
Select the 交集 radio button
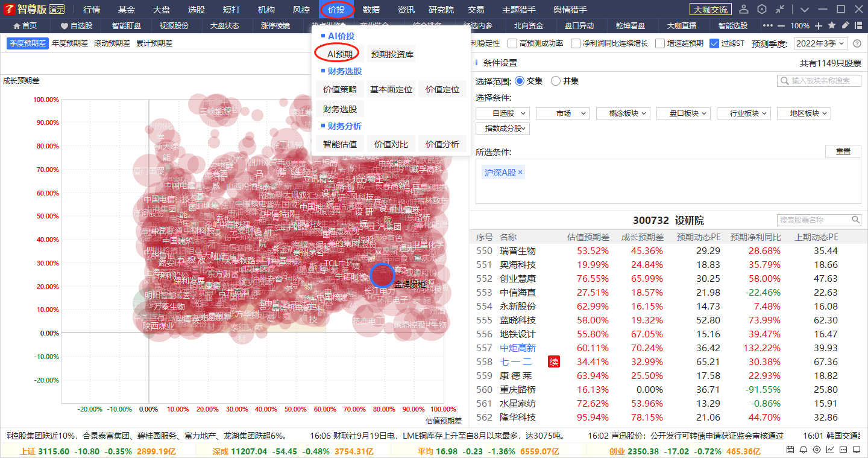click(x=520, y=81)
